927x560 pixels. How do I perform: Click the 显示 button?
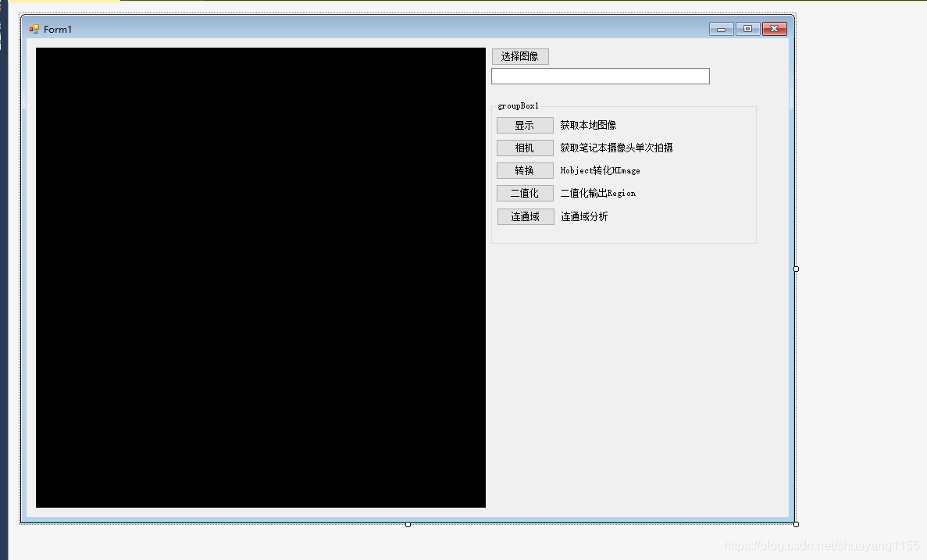click(x=525, y=126)
